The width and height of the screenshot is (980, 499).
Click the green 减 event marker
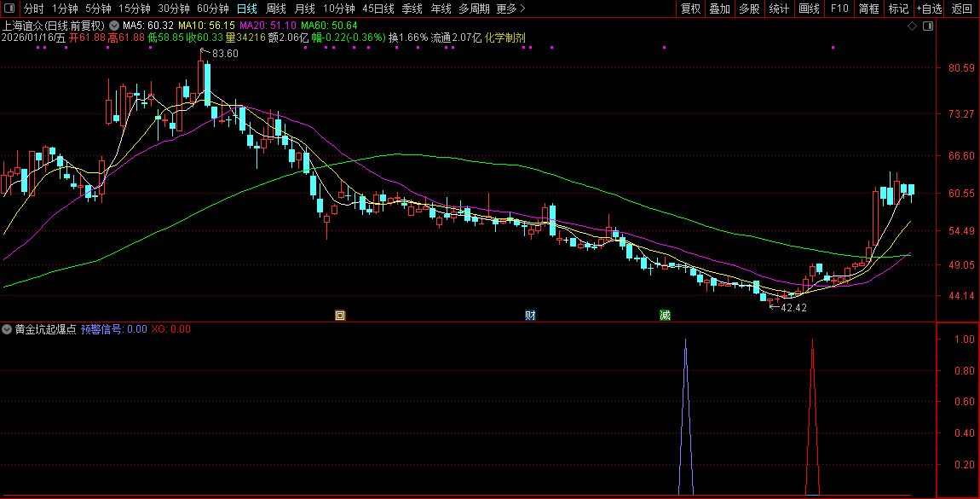(x=665, y=315)
